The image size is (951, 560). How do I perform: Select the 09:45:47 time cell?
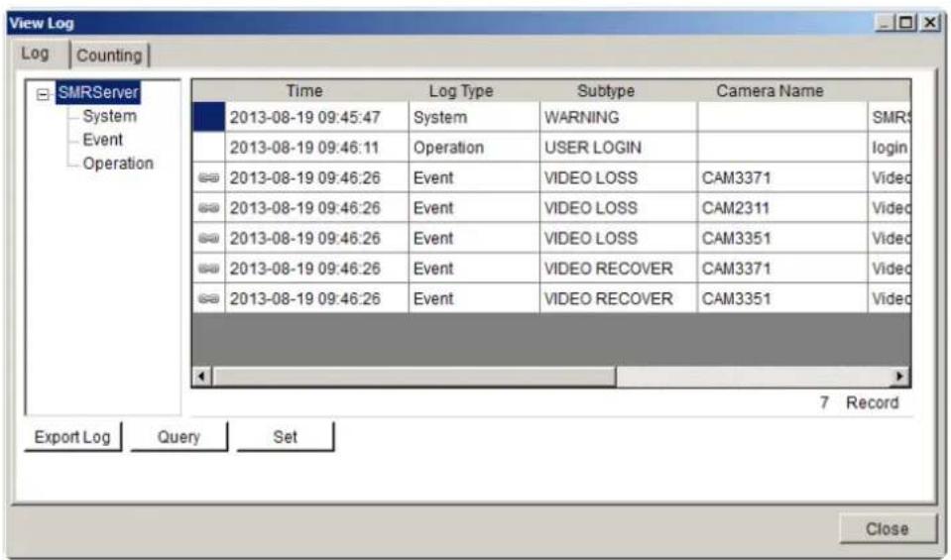coord(316,117)
